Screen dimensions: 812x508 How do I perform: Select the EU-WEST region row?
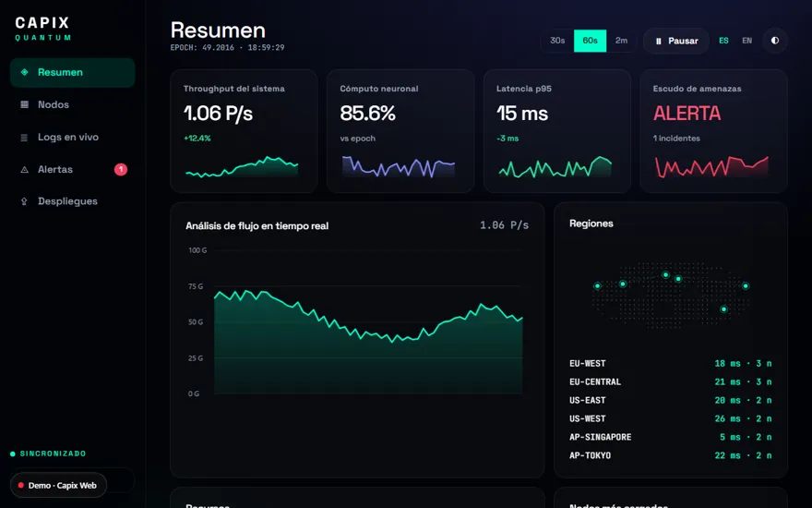pyautogui.click(x=671, y=363)
